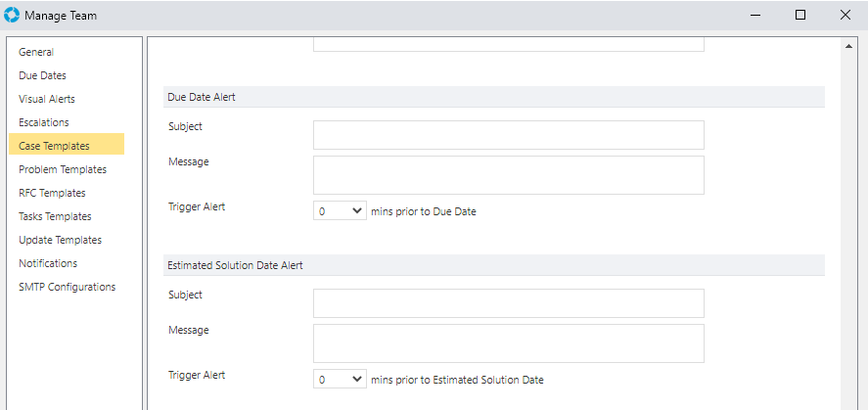Open the Escalations section
This screenshot has height=410, width=868.
pos(44,122)
